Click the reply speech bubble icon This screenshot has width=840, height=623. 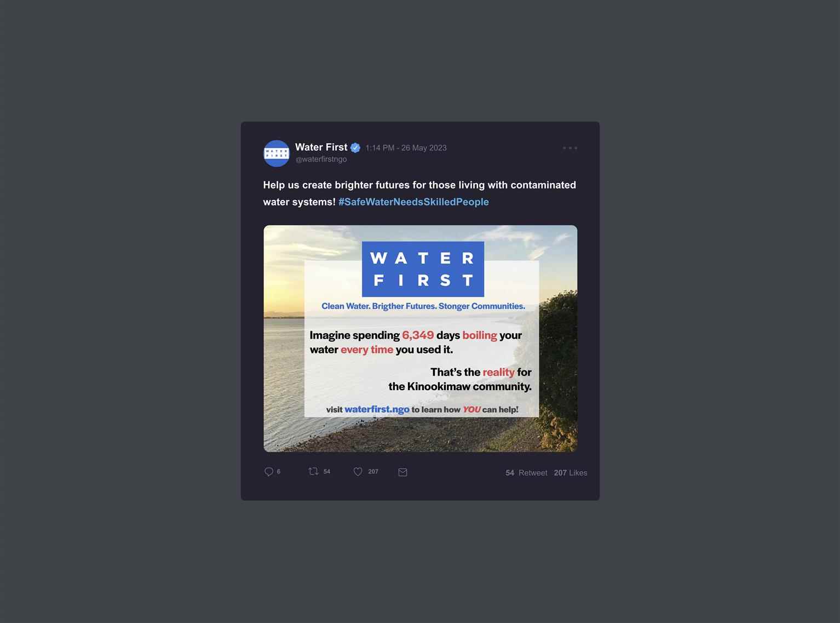point(269,472)
